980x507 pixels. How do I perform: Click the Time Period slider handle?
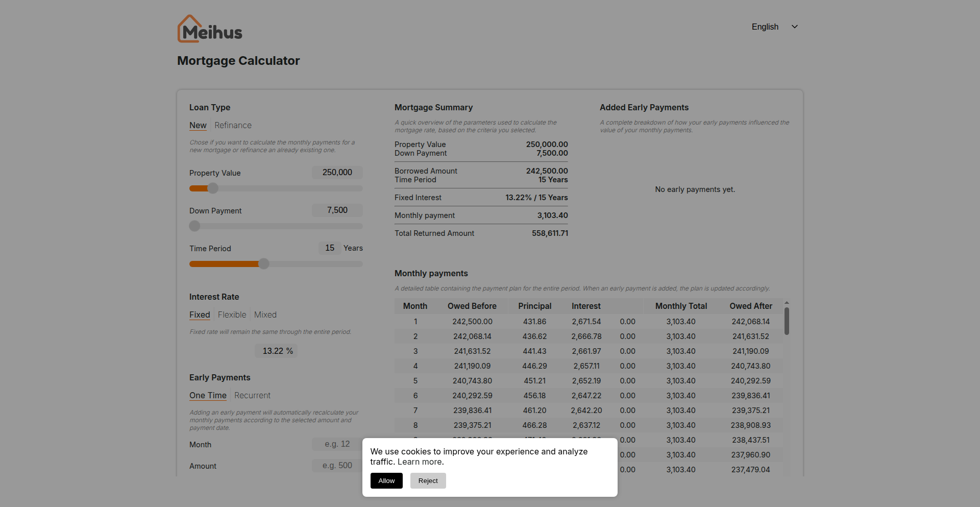263,264
